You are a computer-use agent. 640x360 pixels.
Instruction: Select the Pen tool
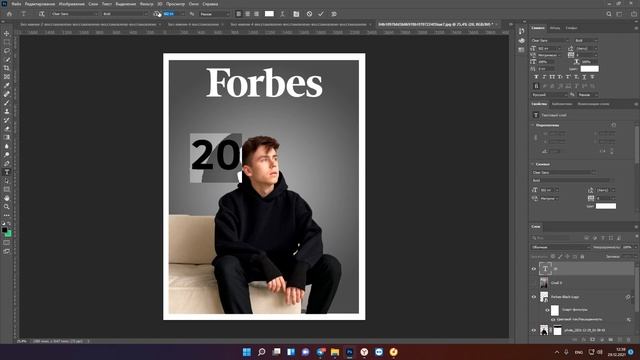coord(7,163)
